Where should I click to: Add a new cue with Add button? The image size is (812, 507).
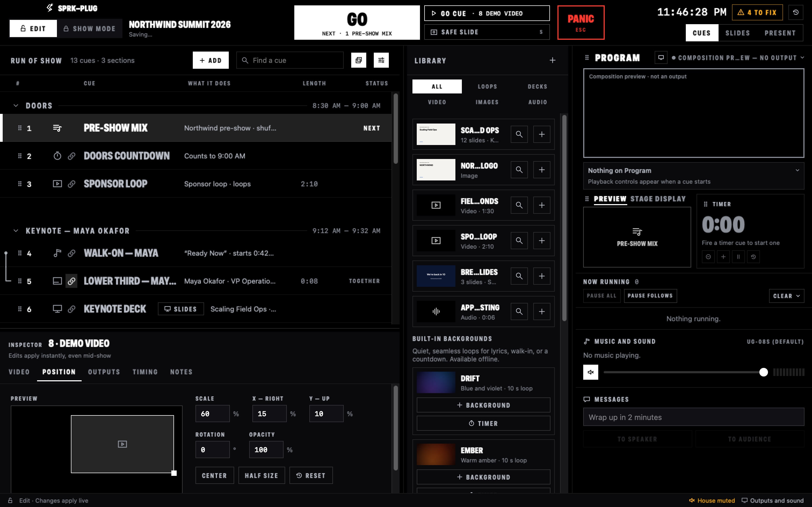[211, 60]
